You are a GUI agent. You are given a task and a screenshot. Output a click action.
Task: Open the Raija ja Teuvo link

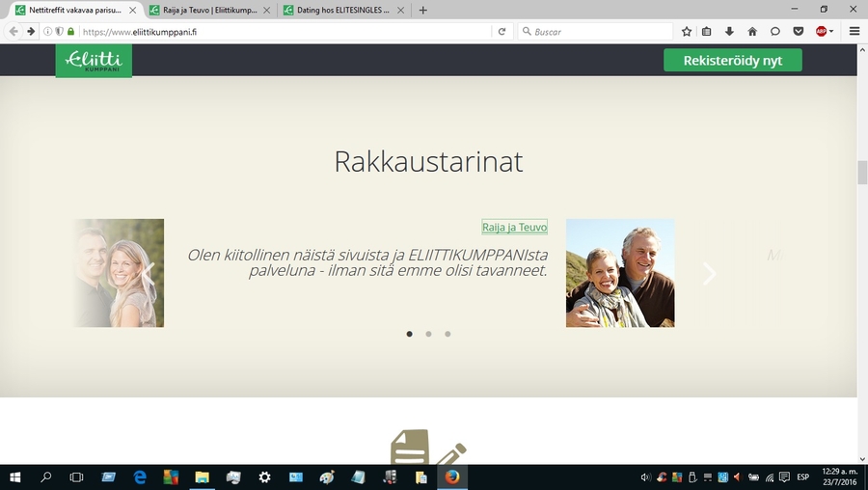pyautogui.click(x=514, y=227)
